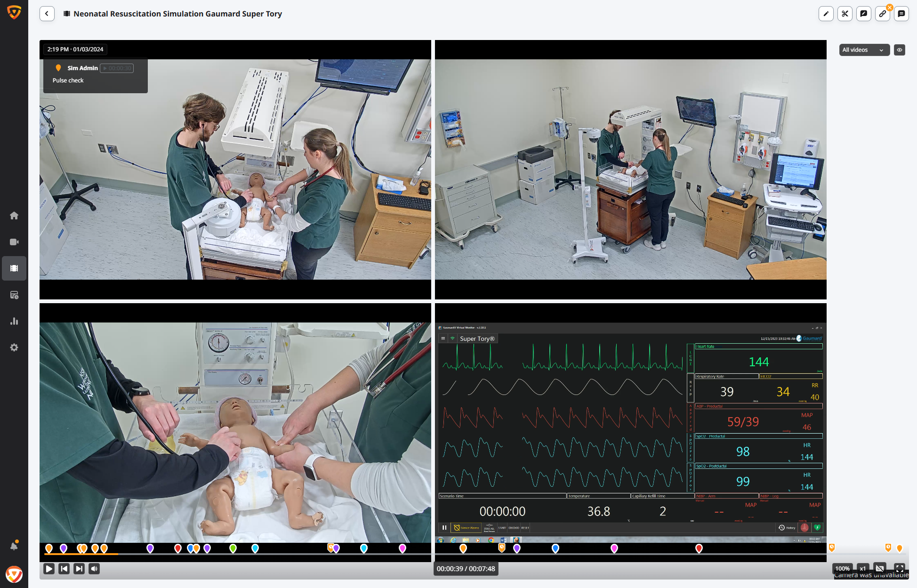The image size is (917, 588).
Task: Skip to the previous marker
Action: tap(64, 569)
